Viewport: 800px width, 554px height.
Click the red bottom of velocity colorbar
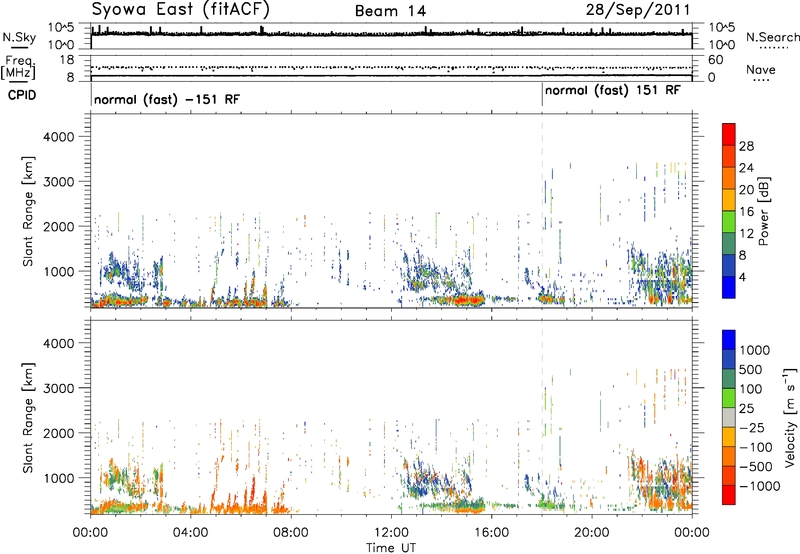pos(729,495)
